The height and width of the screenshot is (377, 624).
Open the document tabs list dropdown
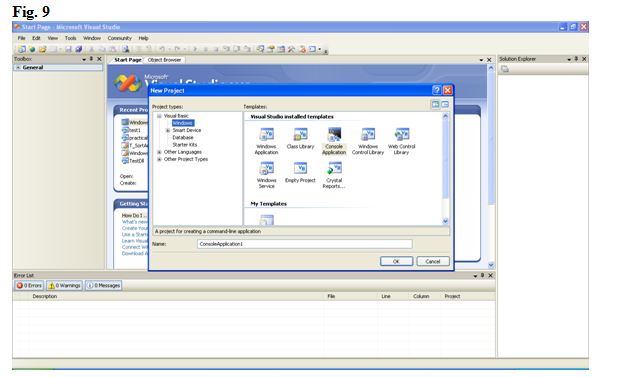click(x=481, y=60)
